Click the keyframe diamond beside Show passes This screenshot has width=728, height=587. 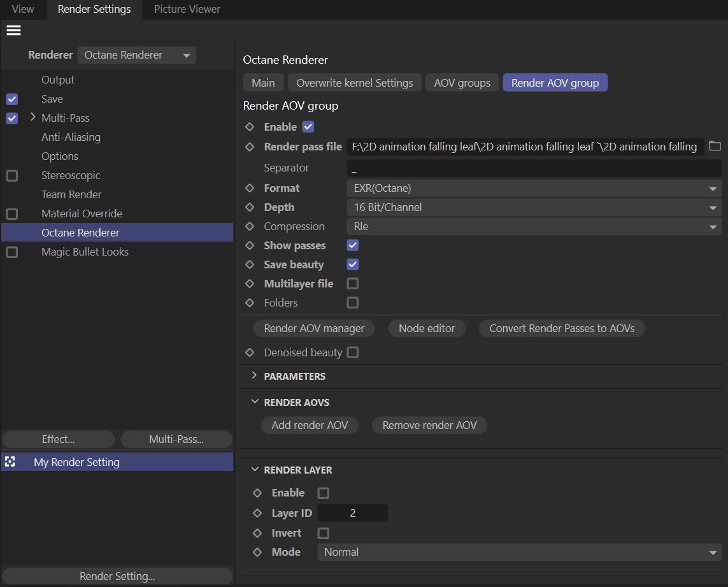250,245
